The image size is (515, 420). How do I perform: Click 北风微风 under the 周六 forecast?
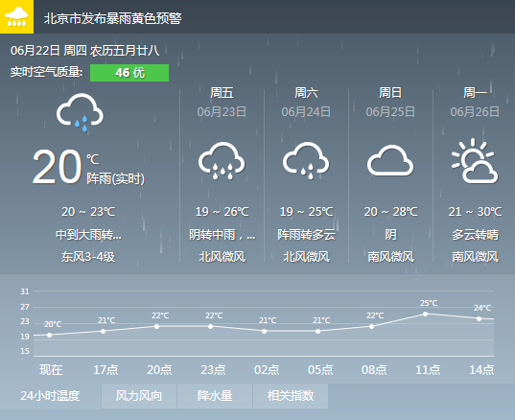[306, 257]
